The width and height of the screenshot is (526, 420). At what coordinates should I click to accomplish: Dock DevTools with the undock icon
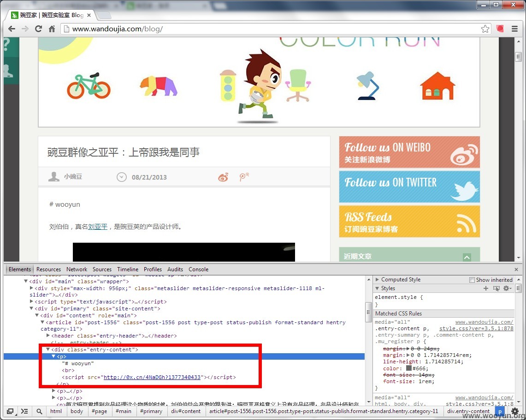[x=11, y=411]
